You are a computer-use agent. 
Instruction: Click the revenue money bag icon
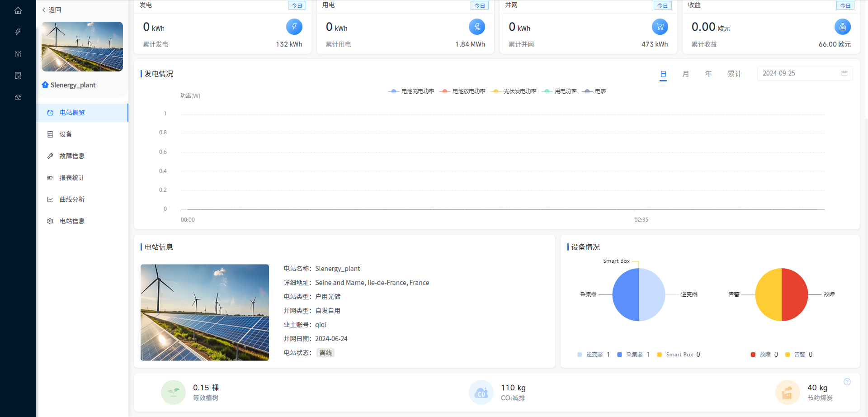point(842,27)
